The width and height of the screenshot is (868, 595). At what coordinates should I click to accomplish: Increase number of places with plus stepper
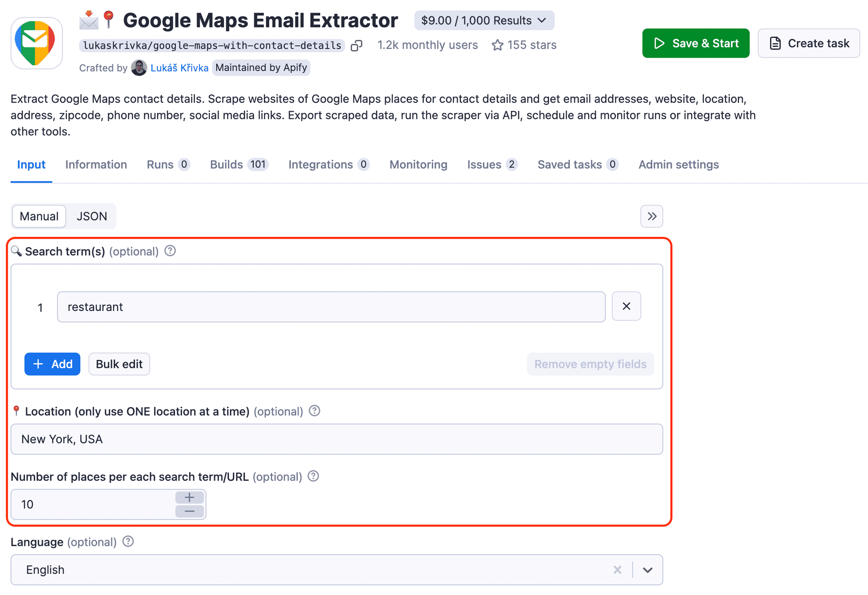click(x=190, y=497)
